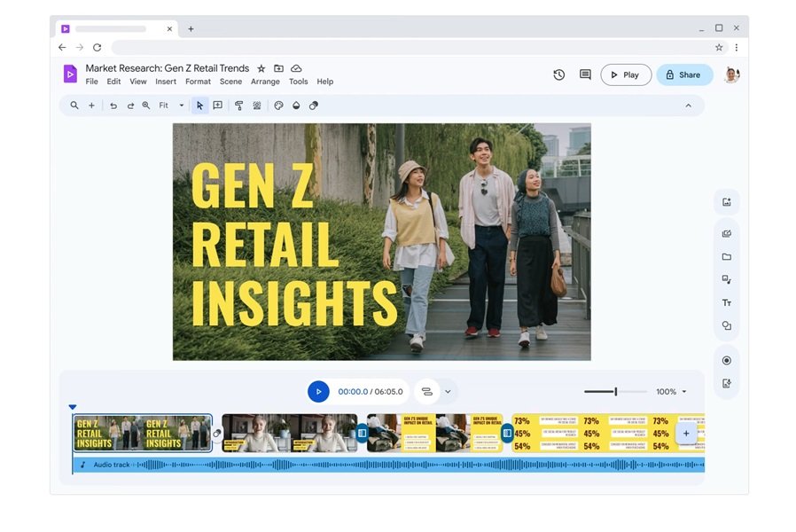Expand the 100% timeline zoom dropdown
Image resolution: width=796 pixels, height=532 pixels.
point(670,391)
